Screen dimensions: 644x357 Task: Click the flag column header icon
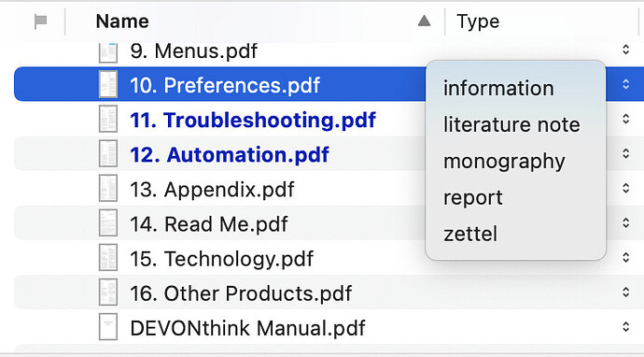[41, 21]
